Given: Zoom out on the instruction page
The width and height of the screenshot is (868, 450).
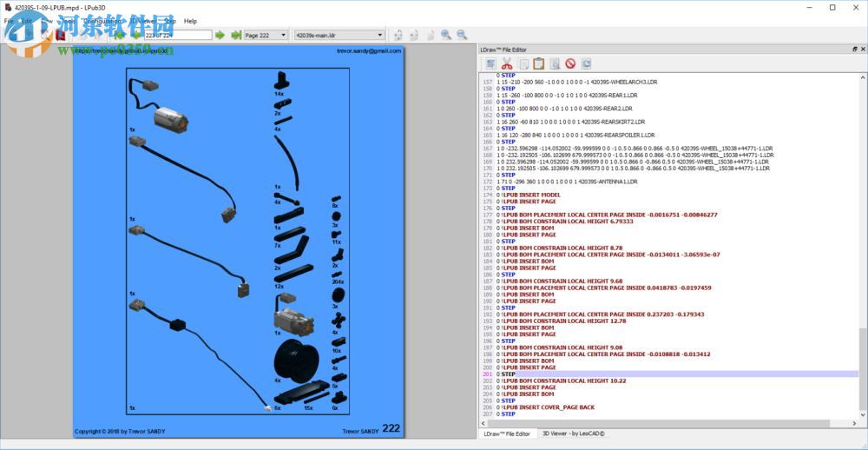Looking at the screenshot, I should pos(462,35).
